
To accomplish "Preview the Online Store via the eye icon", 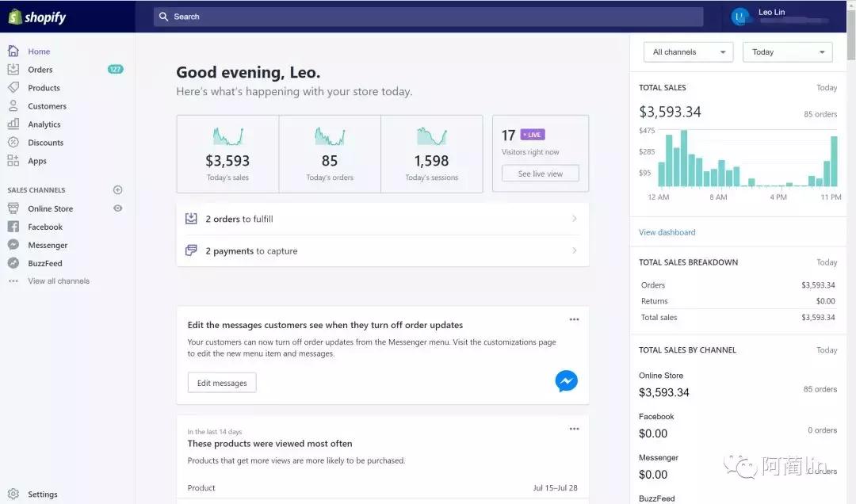I will click(117, 208).
